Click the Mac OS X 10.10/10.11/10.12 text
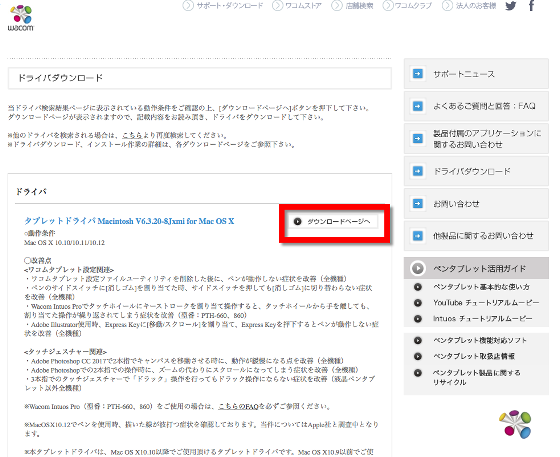 click(64, 243)
